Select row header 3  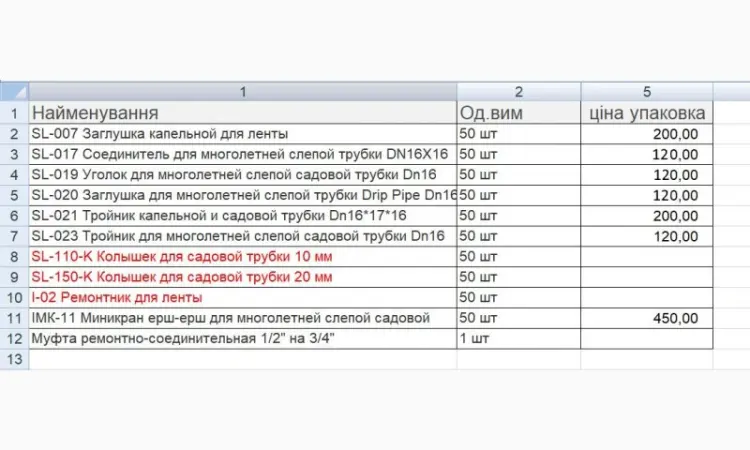(x=14, y=154)
